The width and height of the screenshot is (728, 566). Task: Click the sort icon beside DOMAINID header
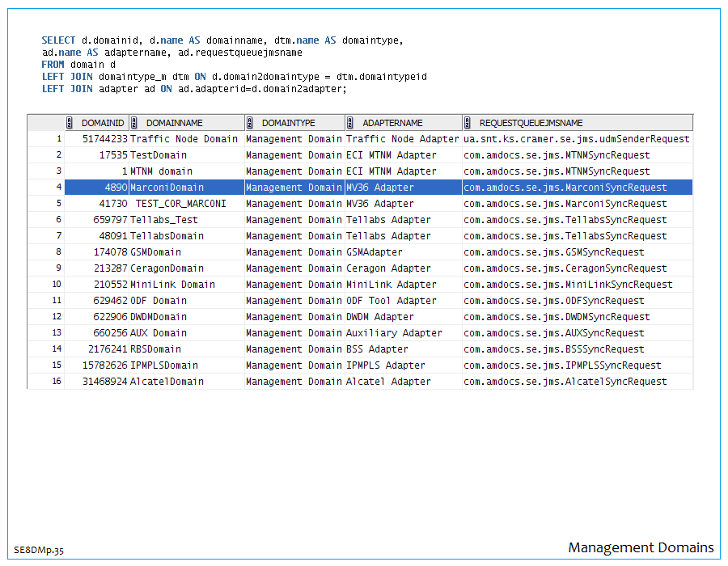[x=70, y=123]
